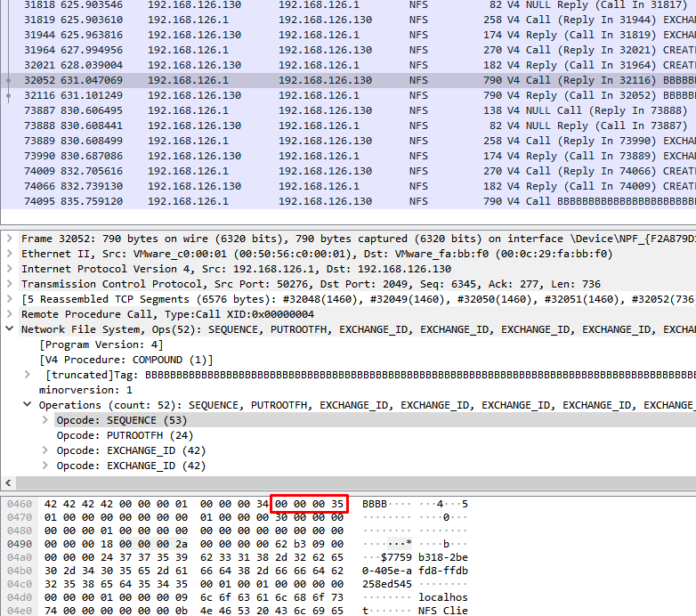Click hex offset 0480 row label

[20, 531]
